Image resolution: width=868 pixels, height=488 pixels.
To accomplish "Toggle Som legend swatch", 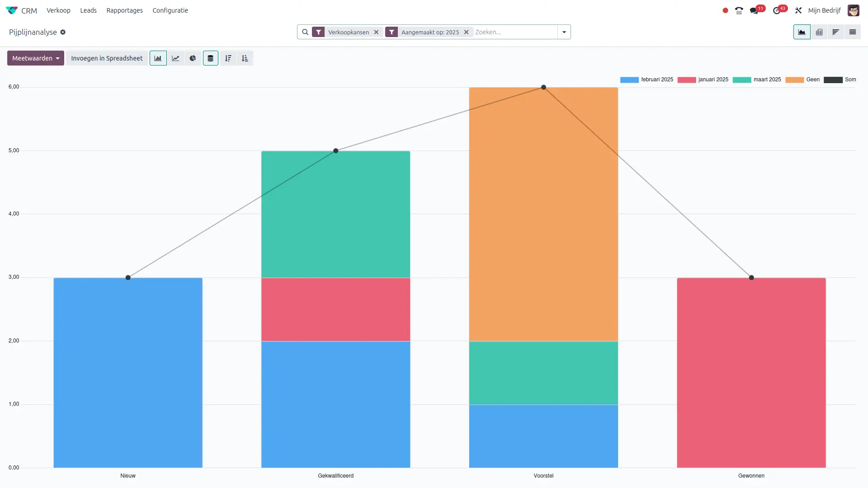I will pyautogui.click(x=833, y=80).
